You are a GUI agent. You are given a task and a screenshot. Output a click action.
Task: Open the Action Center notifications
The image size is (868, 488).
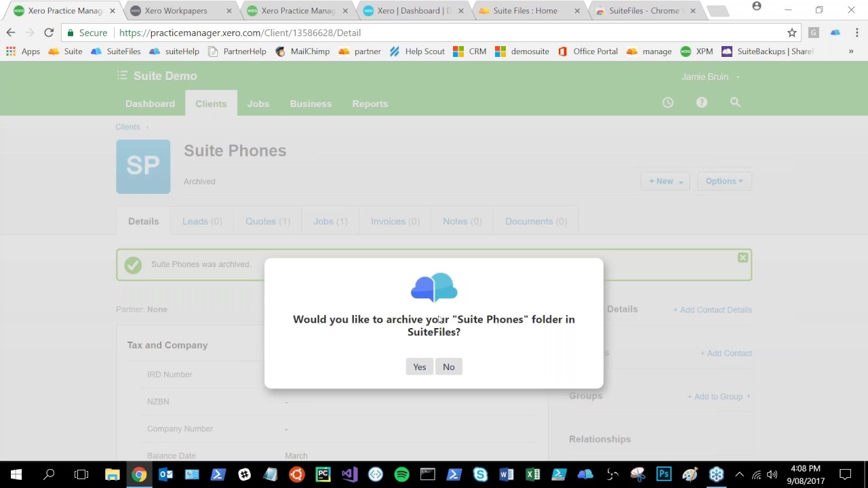coord(846,474)
